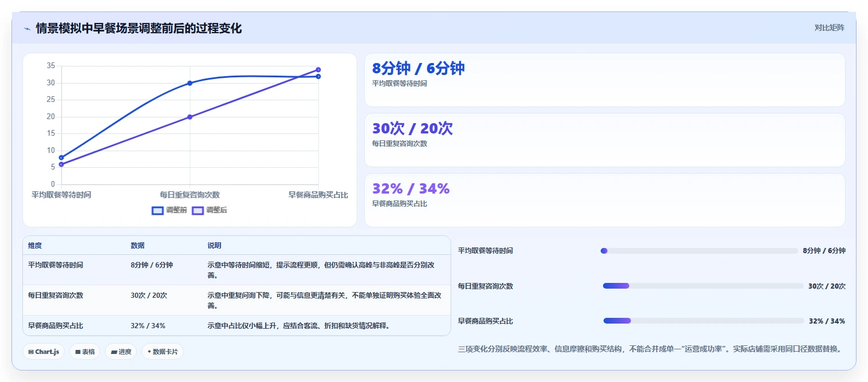
Task: Click the 平均取餐等待时间 progress row label
Action: click(486, 251)
